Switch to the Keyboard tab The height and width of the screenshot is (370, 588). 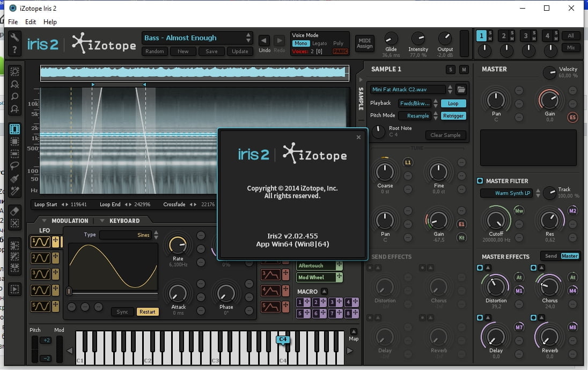(x=124, y=221)
